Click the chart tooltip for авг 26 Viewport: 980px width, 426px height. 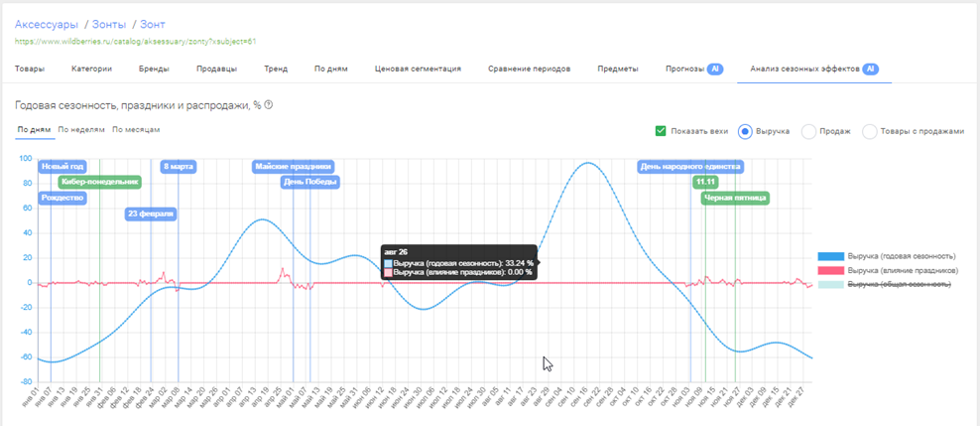[458, 262]
